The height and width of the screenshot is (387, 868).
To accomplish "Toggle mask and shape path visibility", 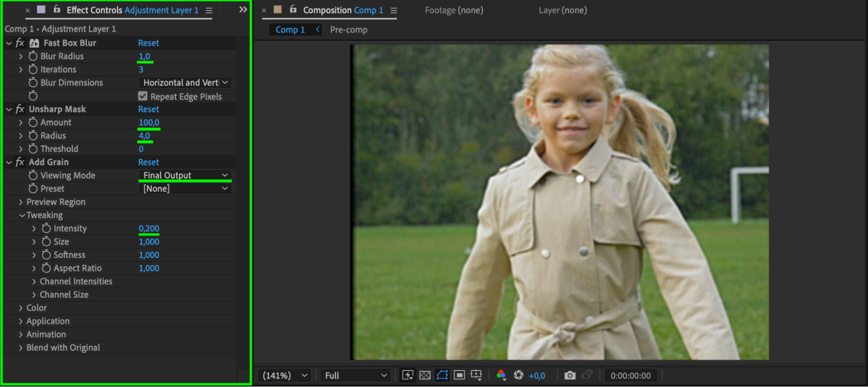I will click(442, 375).
